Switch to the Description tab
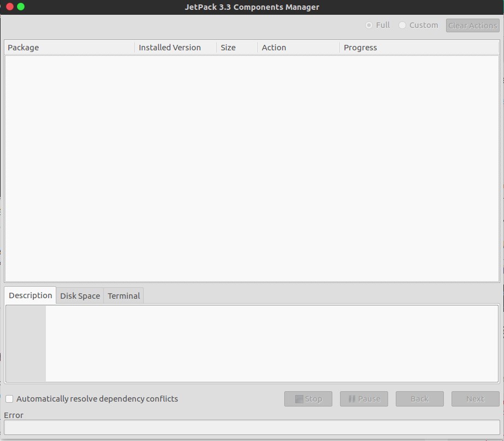Screen dimensions: 504x441 click(30, 295)
